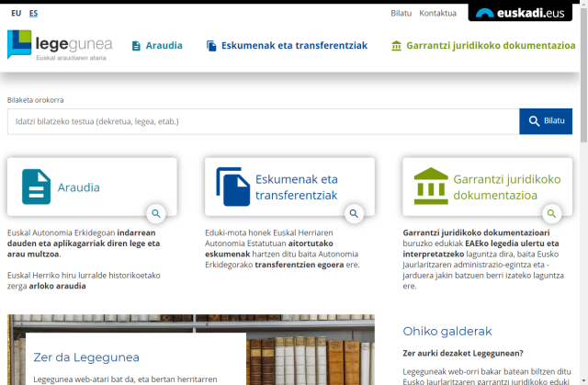Switch language to ES
Screen dimensions: 588x385
33,13
